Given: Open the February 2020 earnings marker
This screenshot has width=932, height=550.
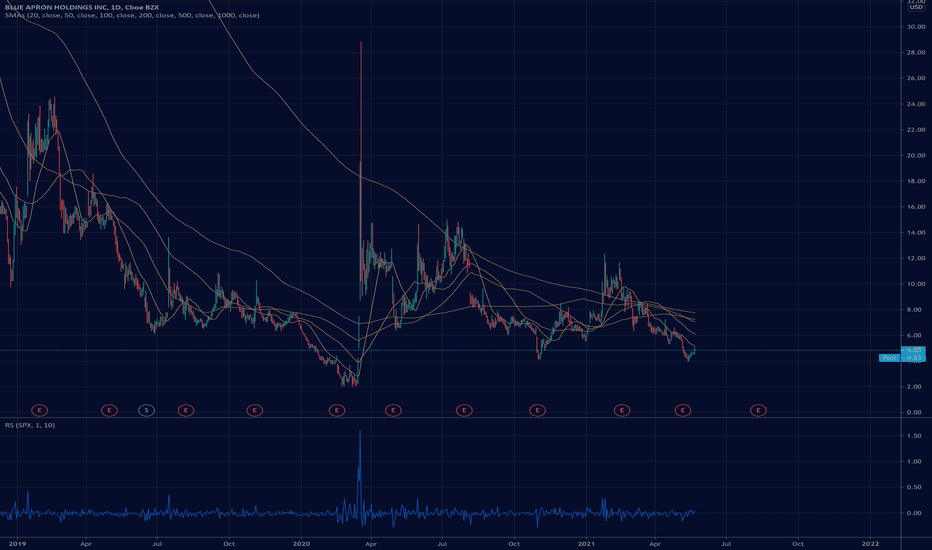Looking at the screenshot, I should pyautogui.click(x=337, y=410).
